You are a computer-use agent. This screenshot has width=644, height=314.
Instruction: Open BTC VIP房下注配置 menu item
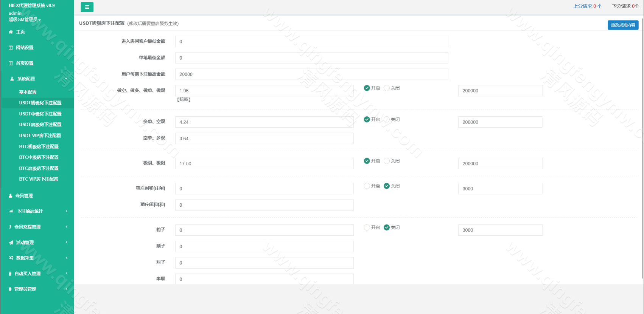pos(39,179)
